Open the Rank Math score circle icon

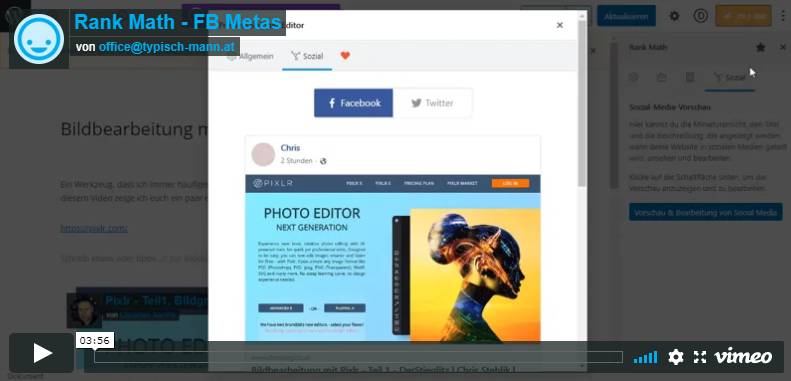pos(700,16)
